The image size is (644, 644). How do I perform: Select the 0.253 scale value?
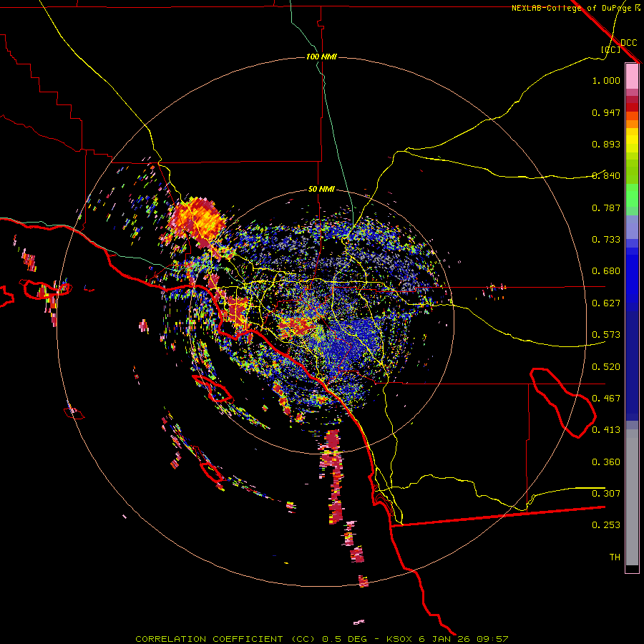606,525
